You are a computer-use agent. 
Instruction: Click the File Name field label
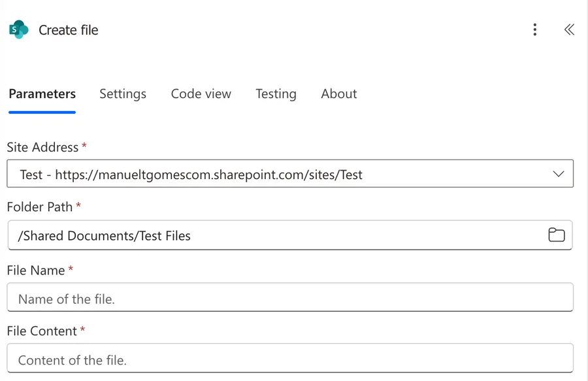[x=36, y=270]
